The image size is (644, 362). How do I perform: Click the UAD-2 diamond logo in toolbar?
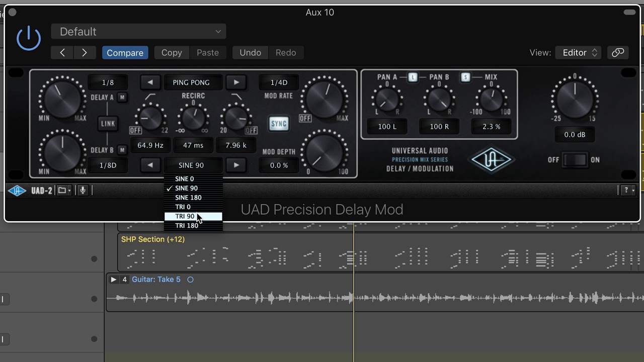pyautogui.click(x=17, y=191)
